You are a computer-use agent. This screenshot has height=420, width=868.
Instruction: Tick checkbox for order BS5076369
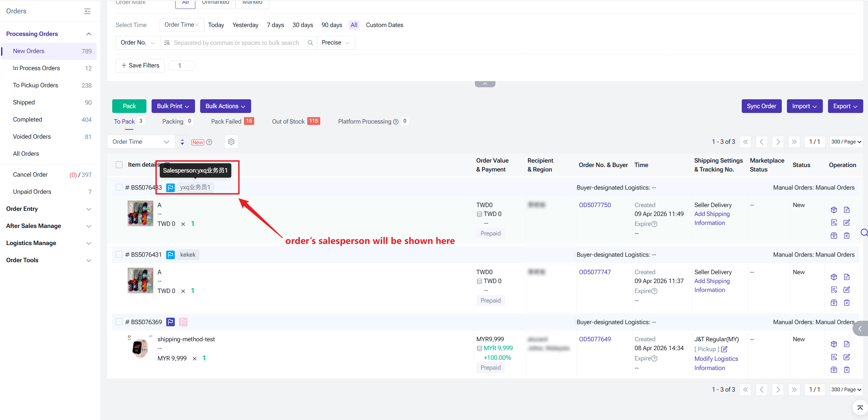point(119,322)
